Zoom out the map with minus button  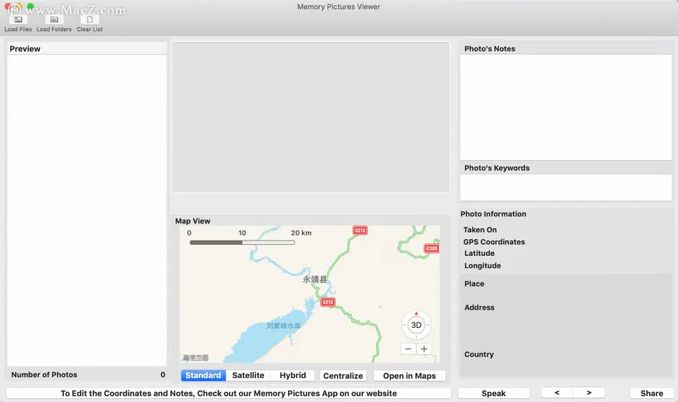pyautogui.click(x=408, y=349)
